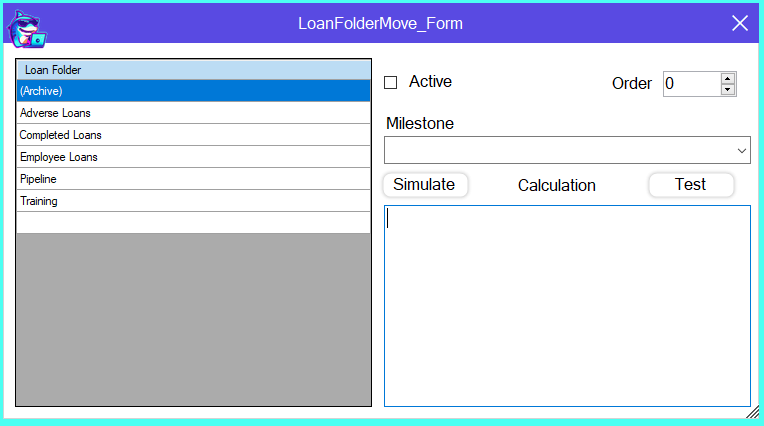Close the LoanFolderMove_Form window
The height and width of the screenshot is (426, 764).
pyautogui.click(x=740, y=24)
